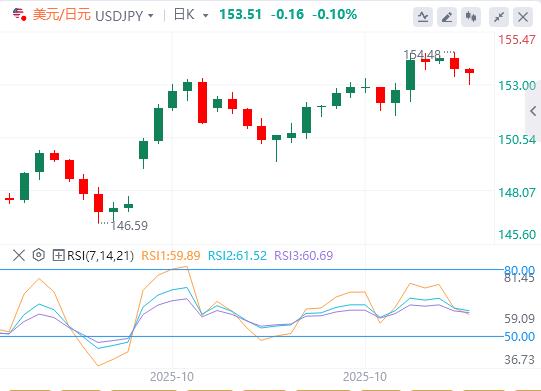This screenshot has height=391, width=541.
Task: Click the 美元/日元 pair name
Action: pyautogui.click(x=61, y=15)
